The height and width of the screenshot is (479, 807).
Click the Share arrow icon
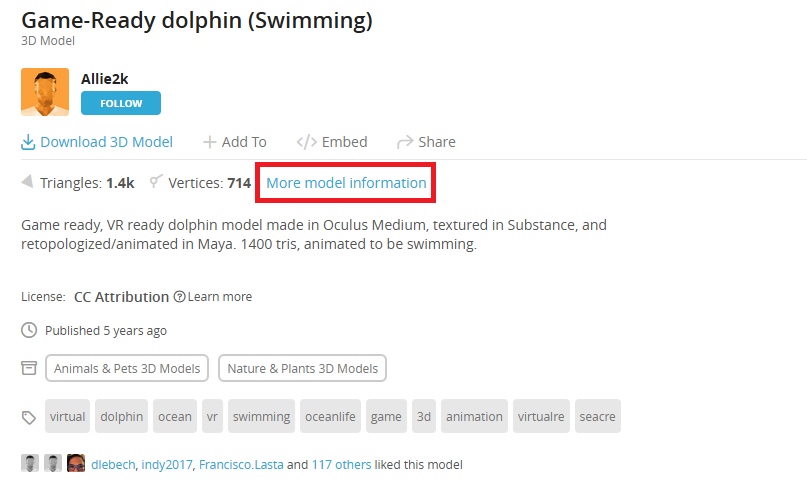pyautogui.click(x=405, y=142)
